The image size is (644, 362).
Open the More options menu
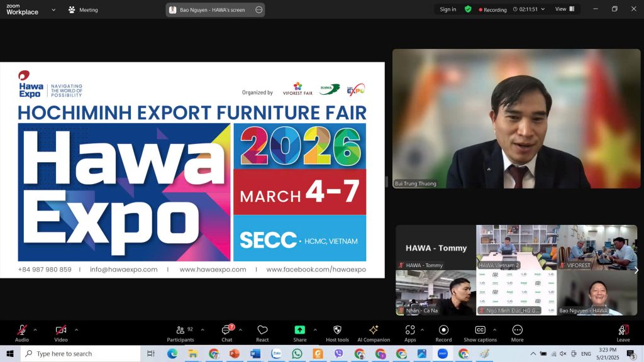pos(518,333)
